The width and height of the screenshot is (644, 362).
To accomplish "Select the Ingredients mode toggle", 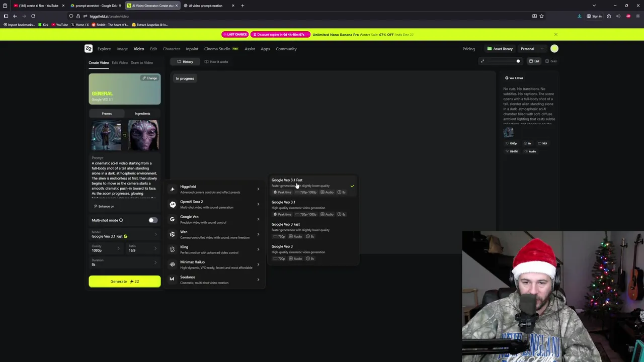I will [x=142, y=114].
